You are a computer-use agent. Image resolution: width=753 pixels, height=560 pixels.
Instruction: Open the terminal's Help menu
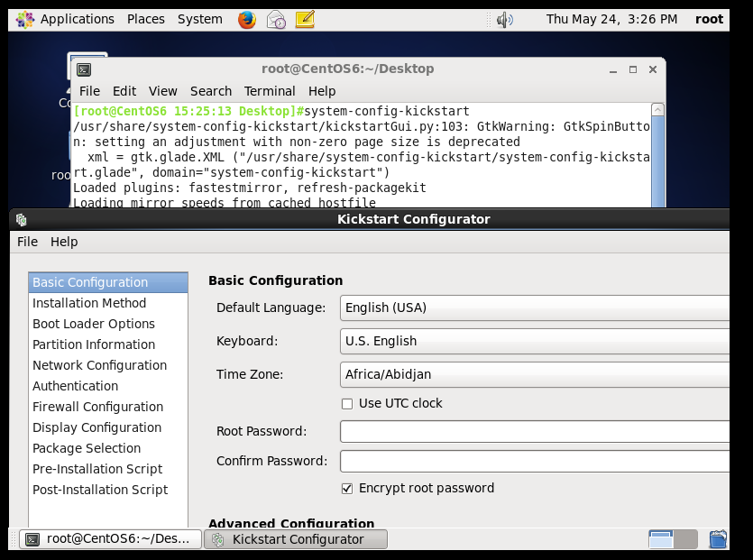coord(322,91)
